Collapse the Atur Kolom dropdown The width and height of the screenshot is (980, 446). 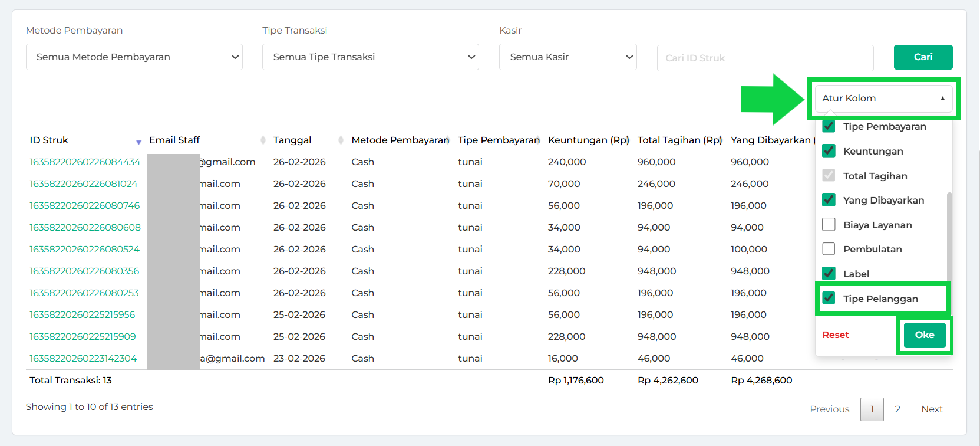[x=883, y=99]
